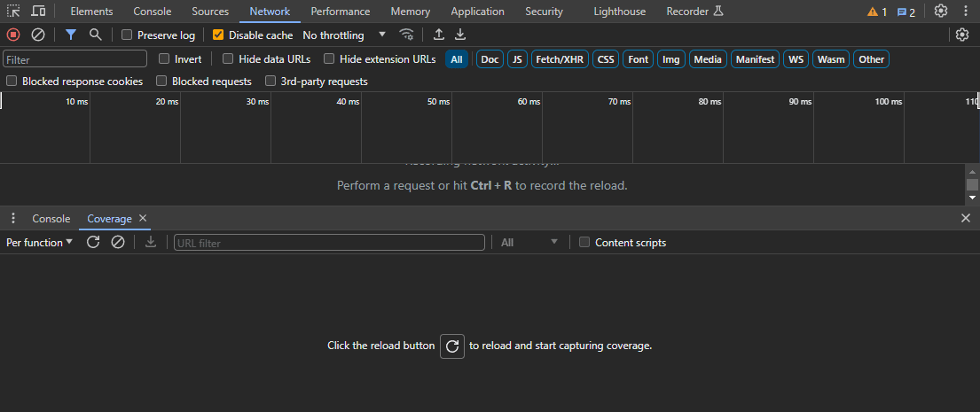Open Network panel settings gear
Image resolution: width=980 pixels, height=412 pixels.
point(962,35)
